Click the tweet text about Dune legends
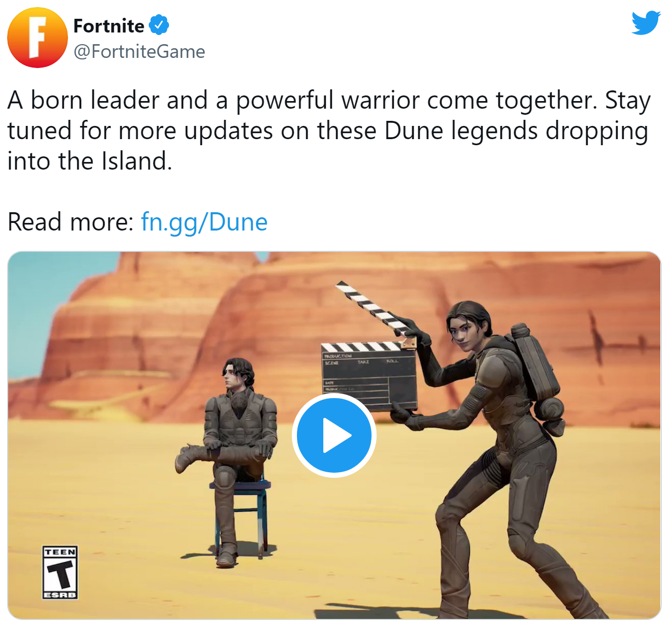 [x=329, y=130]
